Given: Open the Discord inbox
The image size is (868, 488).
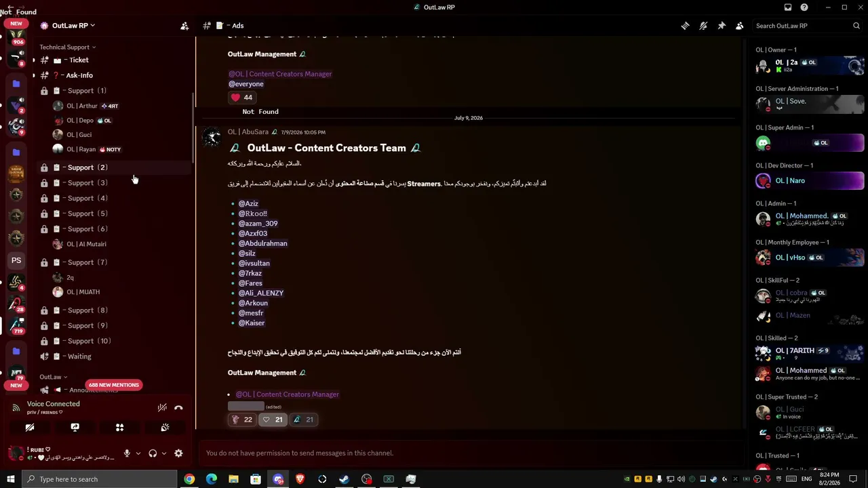Looking at the screenshot, I should point(788,7).
